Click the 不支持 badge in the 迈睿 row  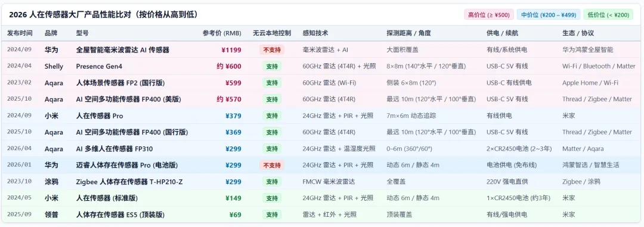(272, 165)
